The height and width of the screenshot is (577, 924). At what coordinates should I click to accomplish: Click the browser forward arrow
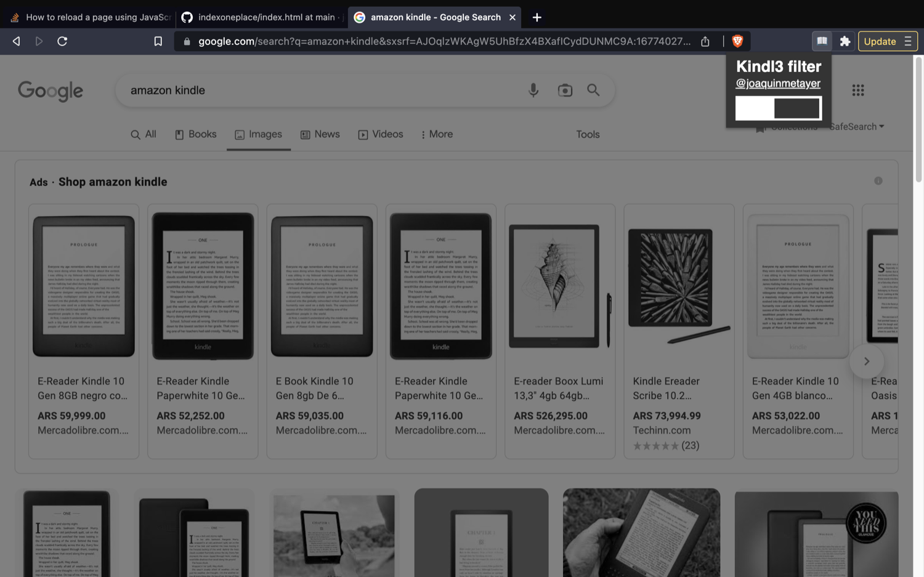(39, 41)
